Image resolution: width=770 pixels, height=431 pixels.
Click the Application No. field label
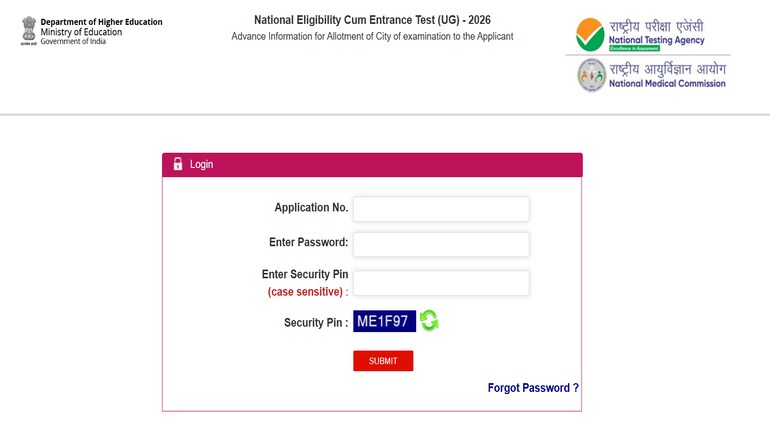pos(311,208)
